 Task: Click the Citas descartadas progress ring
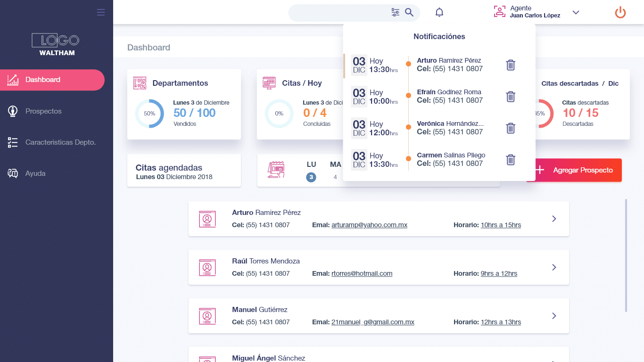point(544,114)
